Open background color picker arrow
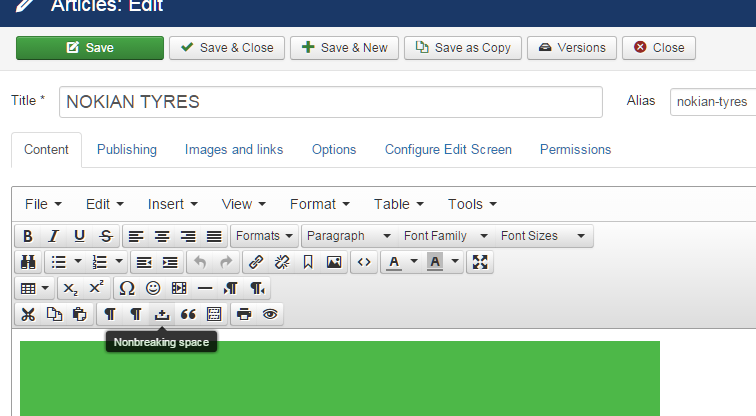The image size is (756, 416). point(455,262)
